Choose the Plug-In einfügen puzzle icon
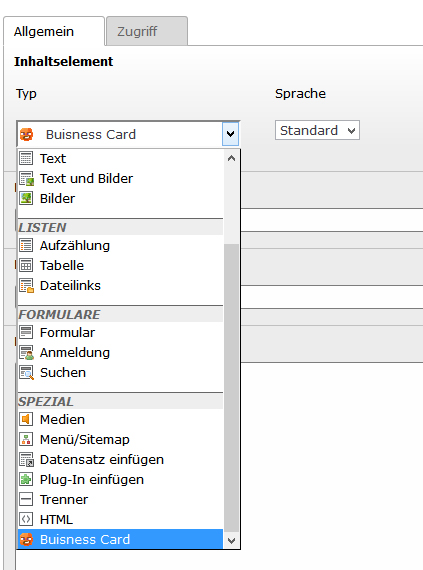The width and height of the screenshot is (423, 570). tap(26, 479)
